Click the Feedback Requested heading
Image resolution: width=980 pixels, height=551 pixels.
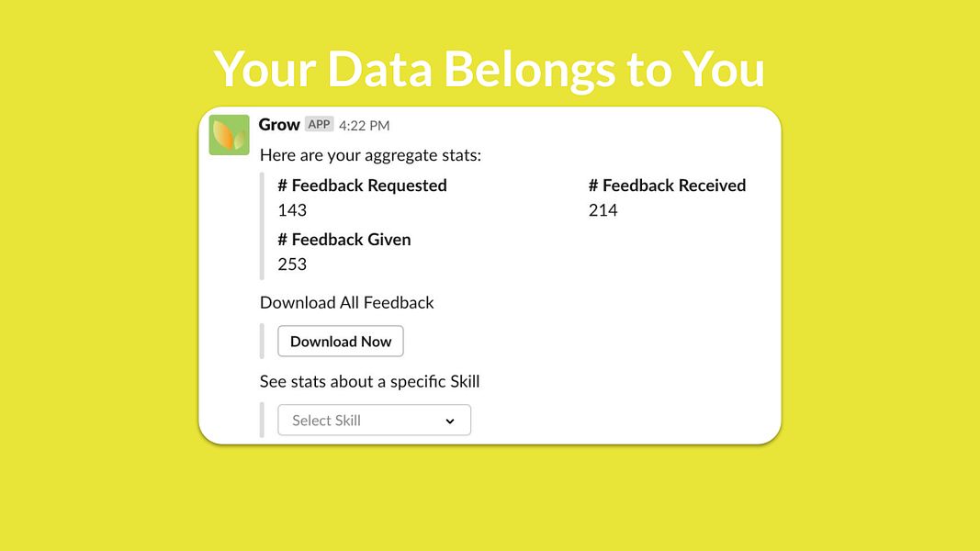363,186
